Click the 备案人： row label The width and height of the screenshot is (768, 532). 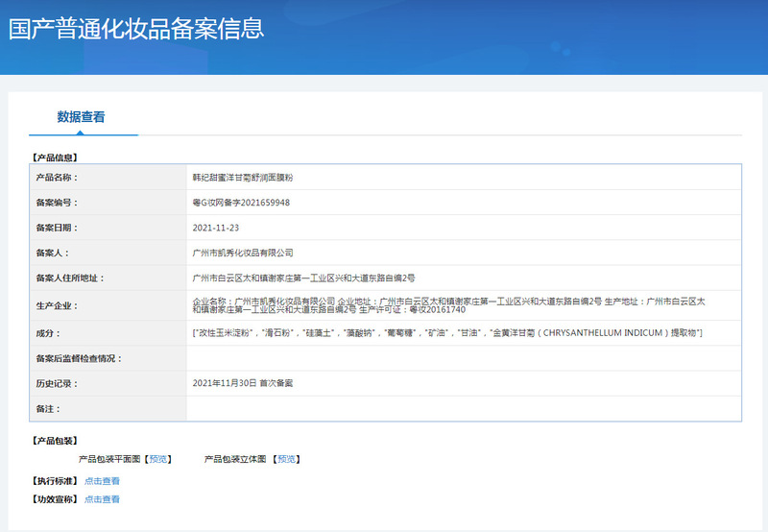point(53,253)
